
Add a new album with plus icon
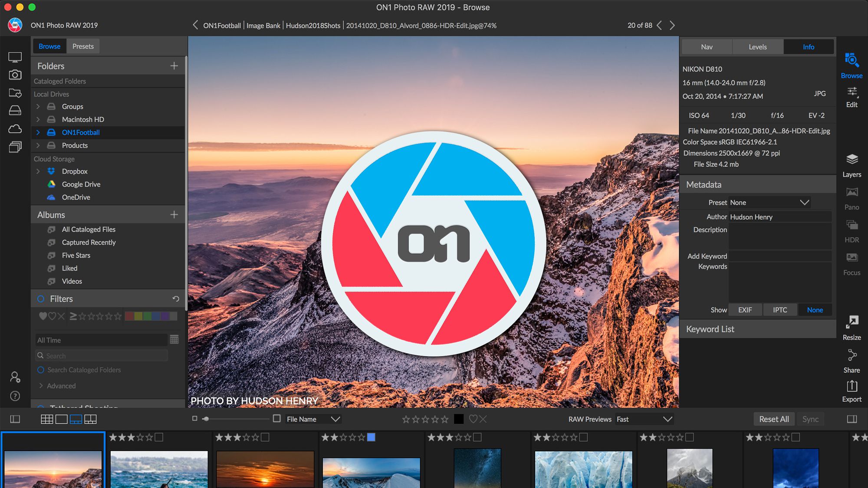click(174, 215)
